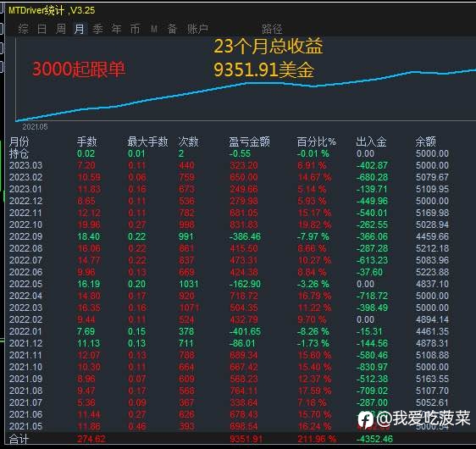Select the 2022.05 month row
The image size is (476, 449).
[x=230, y=284]
